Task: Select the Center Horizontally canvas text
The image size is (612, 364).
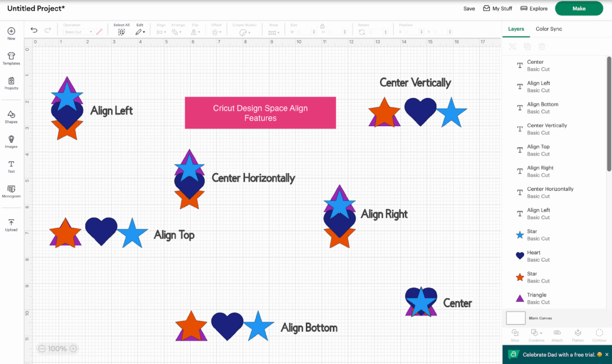Action: pyautogui.click(x=253, y=178)
